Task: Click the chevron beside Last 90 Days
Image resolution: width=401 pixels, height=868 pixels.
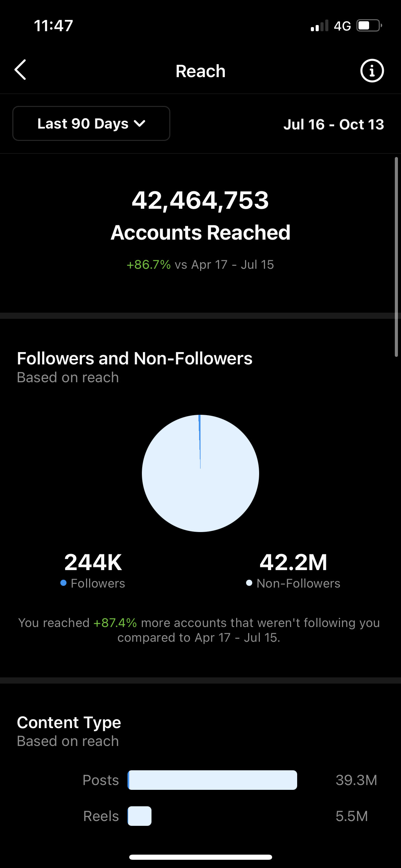Action: (x=139, y=124)
